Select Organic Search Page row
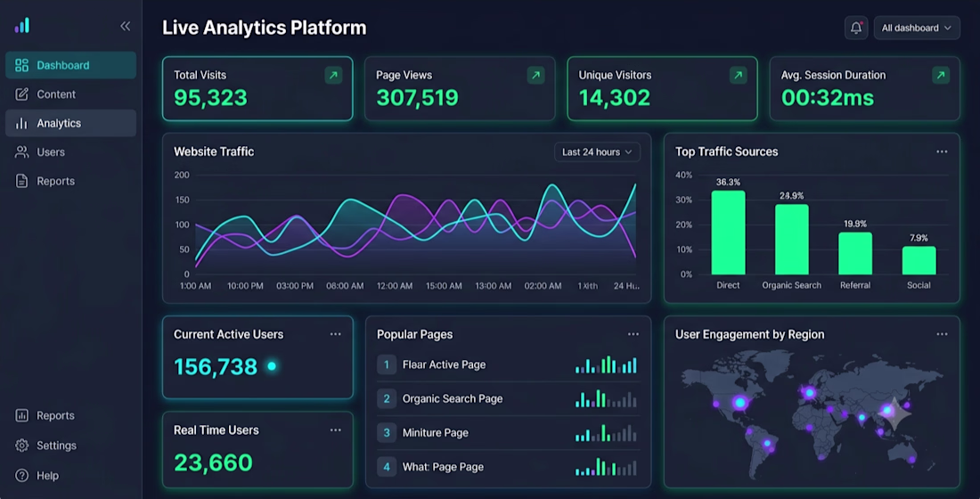The image size is (980, 499). [508, 398]
